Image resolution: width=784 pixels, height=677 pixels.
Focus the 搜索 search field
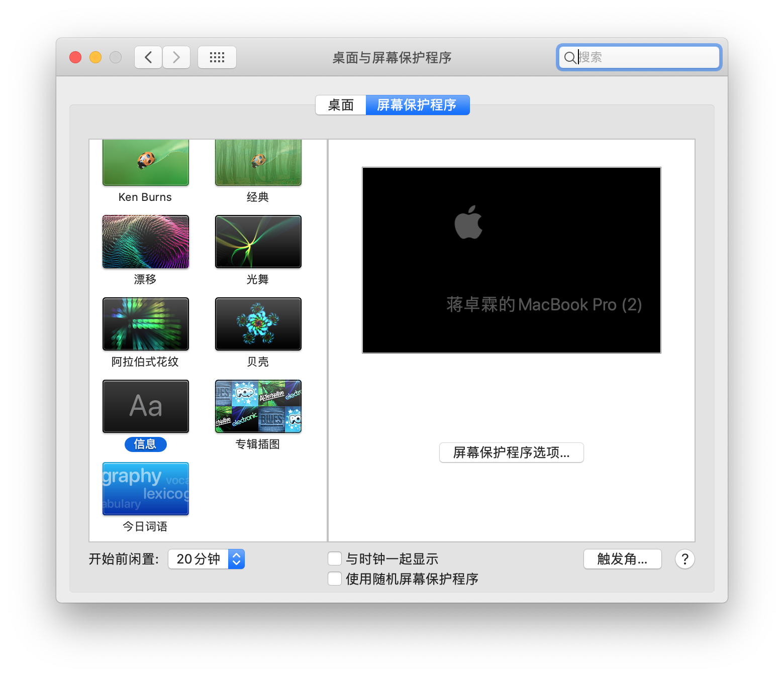[x=639, y=57]
